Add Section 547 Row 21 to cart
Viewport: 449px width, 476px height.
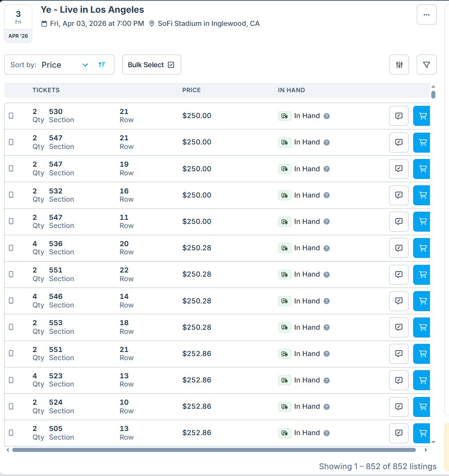coord(421,142)
